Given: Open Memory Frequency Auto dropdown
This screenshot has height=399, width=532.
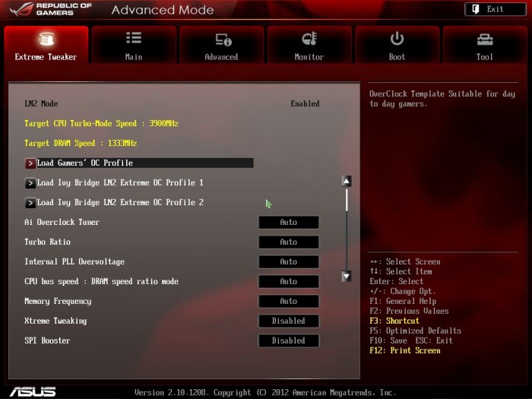Looking at the screenshot, I should pos(288,301).
